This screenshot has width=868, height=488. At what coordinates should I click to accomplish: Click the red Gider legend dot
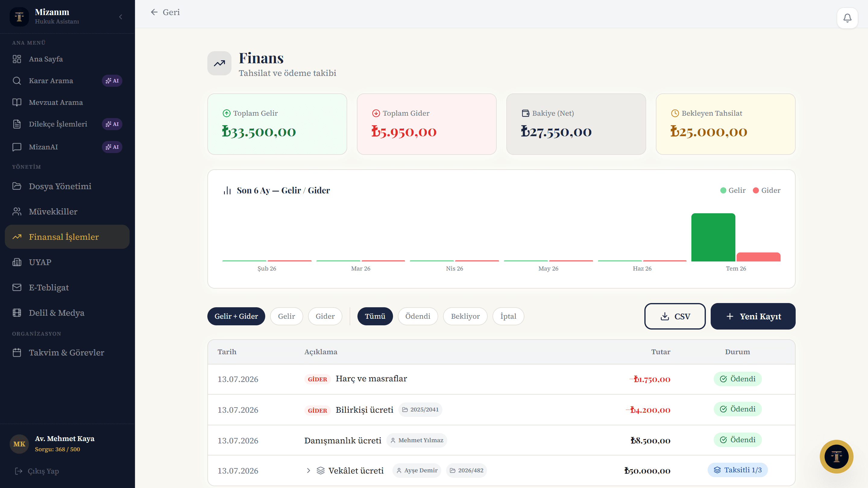756,190
